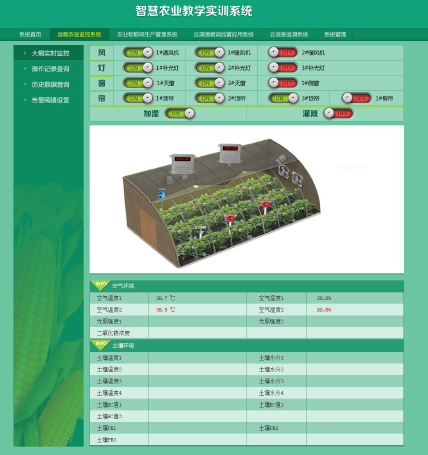Click the brown greenhouse door
This screenshot has height=455, width=428.
148,230
